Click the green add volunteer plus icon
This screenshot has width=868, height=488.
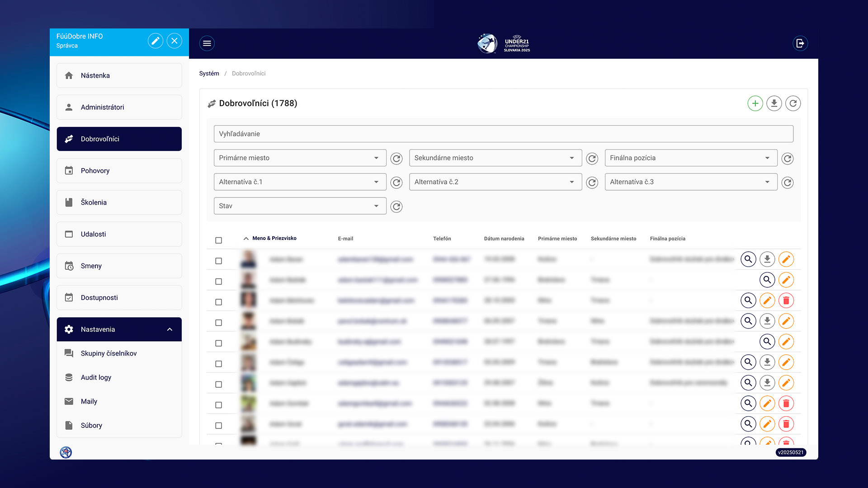(x=755, y=103)
